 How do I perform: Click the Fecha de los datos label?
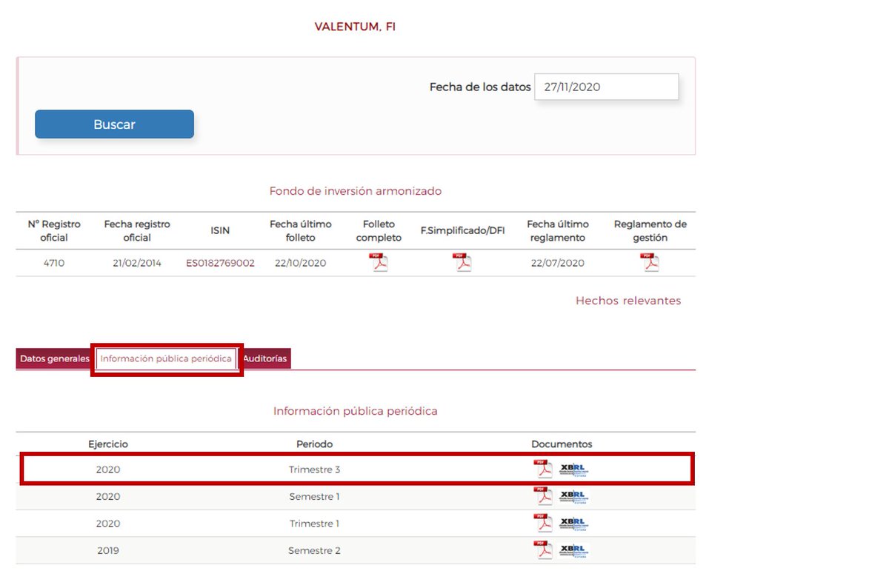coord(480,87)
